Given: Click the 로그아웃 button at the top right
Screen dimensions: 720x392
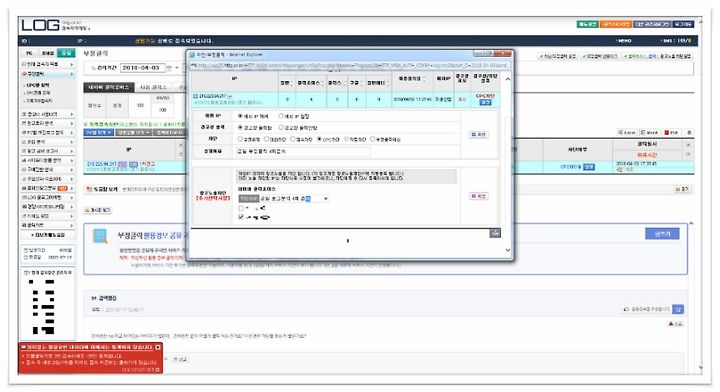Looking at the screenshot, I should pyautogui.click(x=683, y=24).
